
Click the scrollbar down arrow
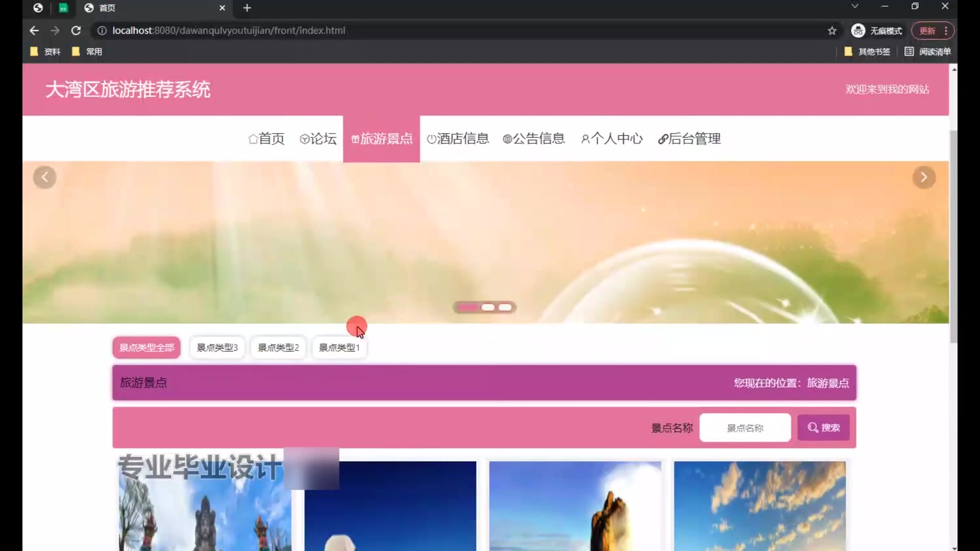coord(953,548)
